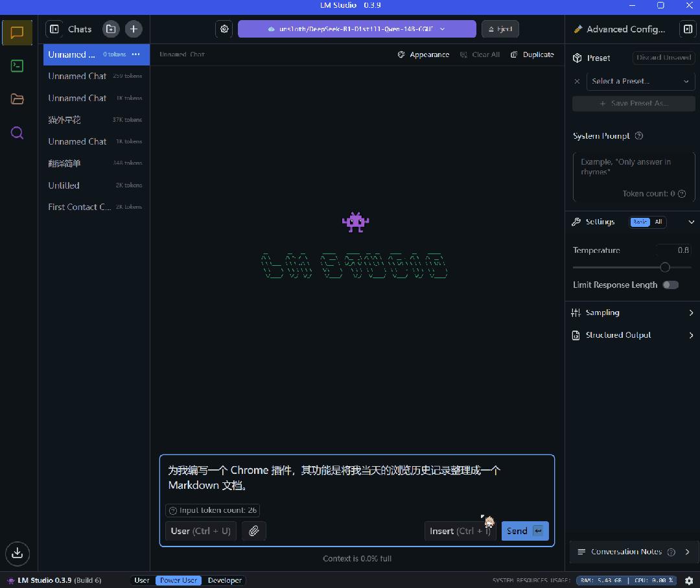Toggle the right config panel icon
Screen dimensions: 700x588
[688, 29]
